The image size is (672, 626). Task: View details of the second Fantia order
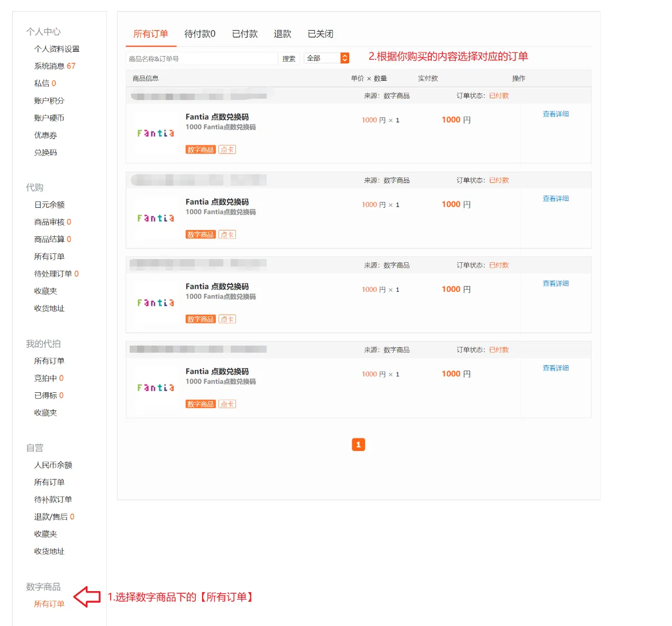(556, 199)
